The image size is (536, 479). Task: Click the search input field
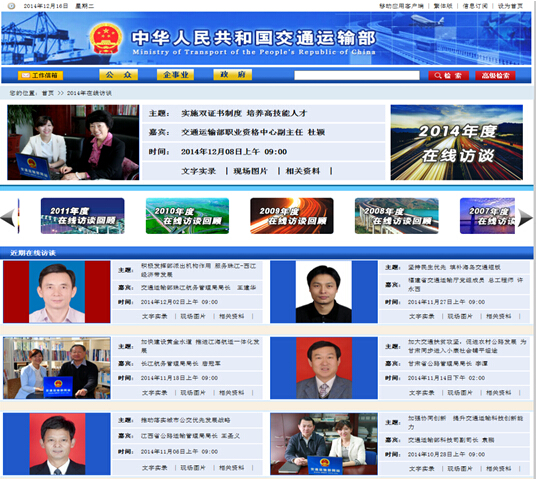point(357,75)
